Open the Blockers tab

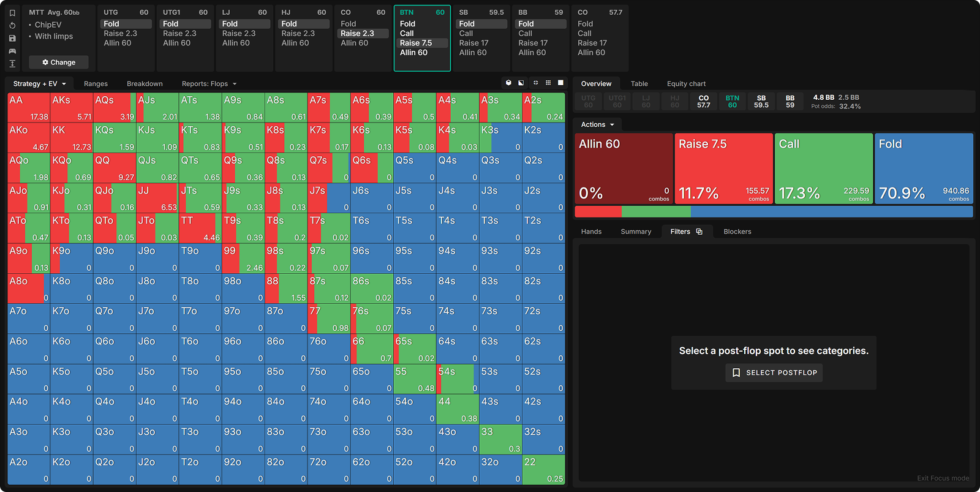737,232
